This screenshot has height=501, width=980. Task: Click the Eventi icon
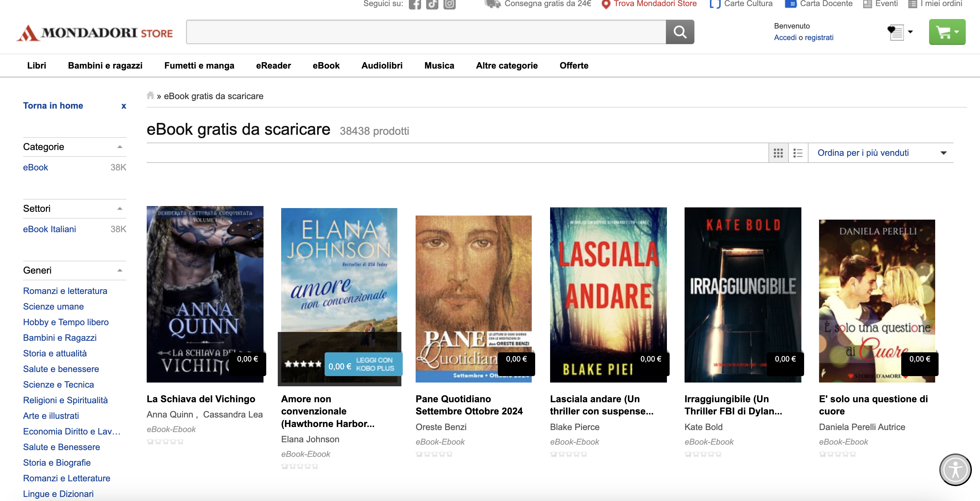(867, 4)
